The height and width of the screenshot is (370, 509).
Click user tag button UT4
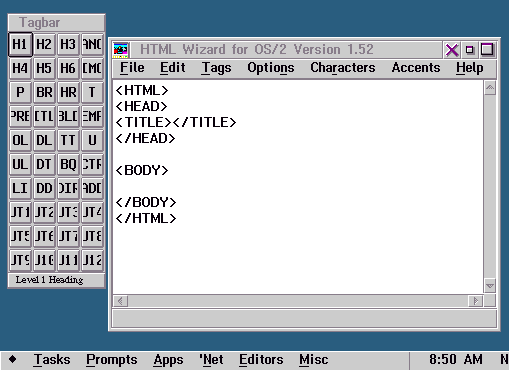coord(92,212)
